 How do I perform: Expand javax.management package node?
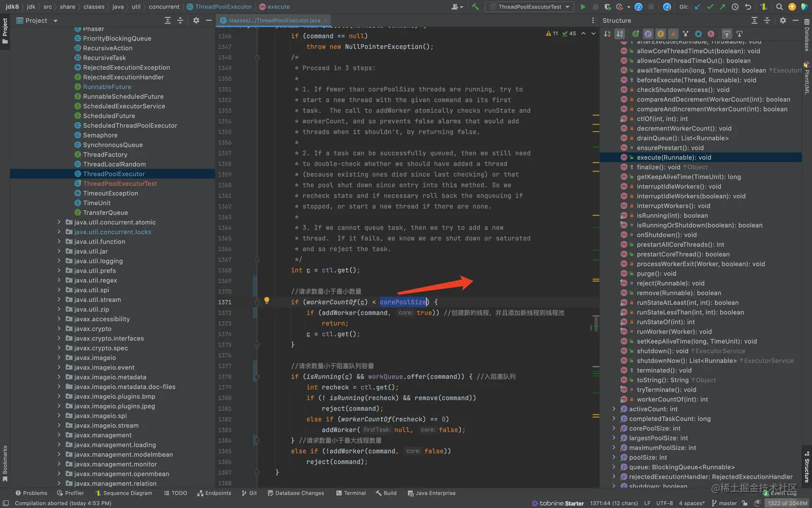tap(59, 435)
